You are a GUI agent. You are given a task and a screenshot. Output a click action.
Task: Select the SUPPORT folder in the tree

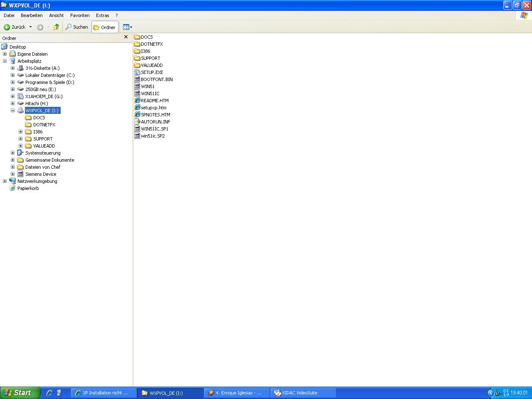pos(43,139)
